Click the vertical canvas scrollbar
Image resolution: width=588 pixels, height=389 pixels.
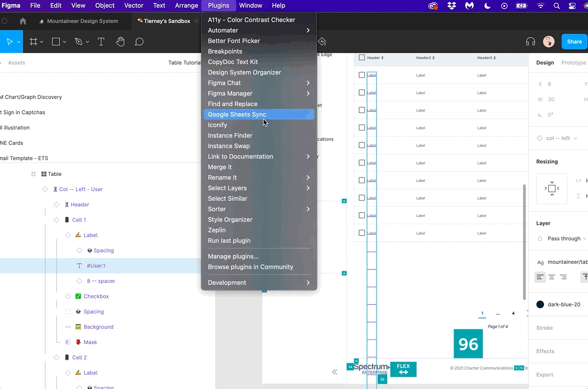click(x=524, y=241)
